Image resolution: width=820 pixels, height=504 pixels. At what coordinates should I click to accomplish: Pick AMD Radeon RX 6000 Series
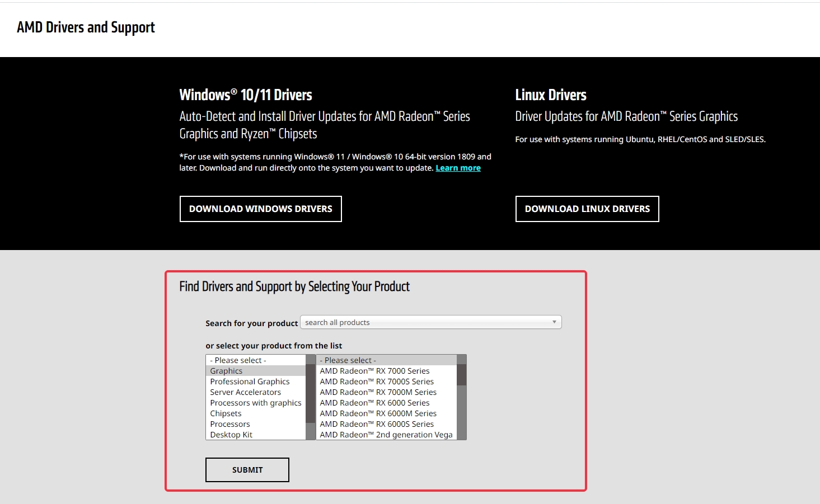386,403
